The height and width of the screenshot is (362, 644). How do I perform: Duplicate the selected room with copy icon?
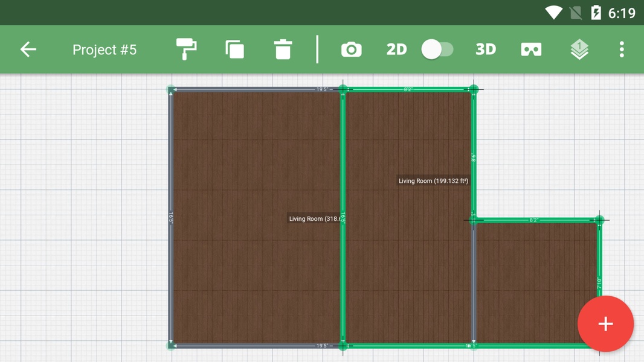pos(234,49)
